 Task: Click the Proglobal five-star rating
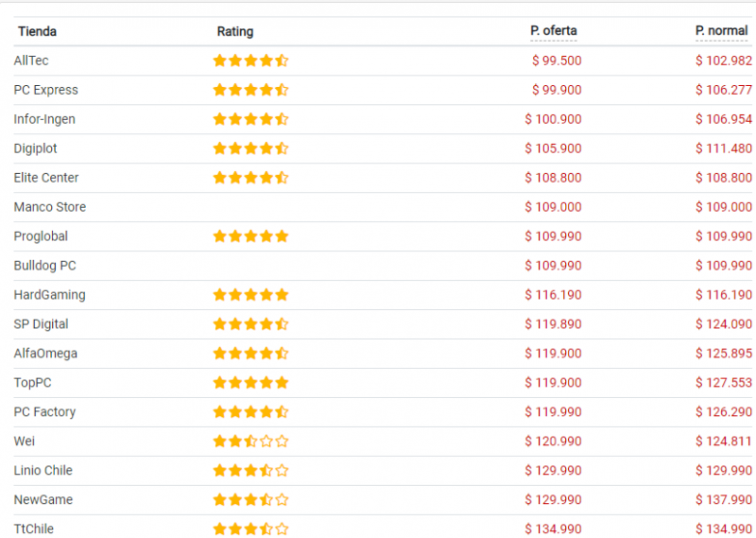coord(250,236)
